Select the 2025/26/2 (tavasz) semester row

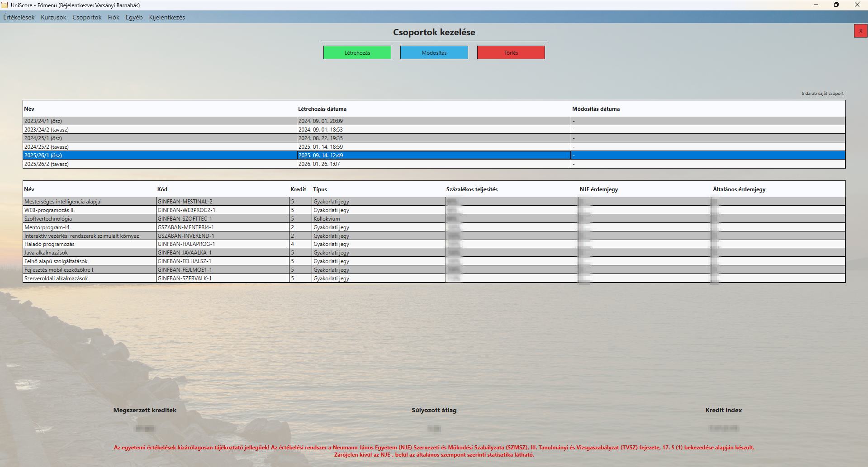[136, 164]
